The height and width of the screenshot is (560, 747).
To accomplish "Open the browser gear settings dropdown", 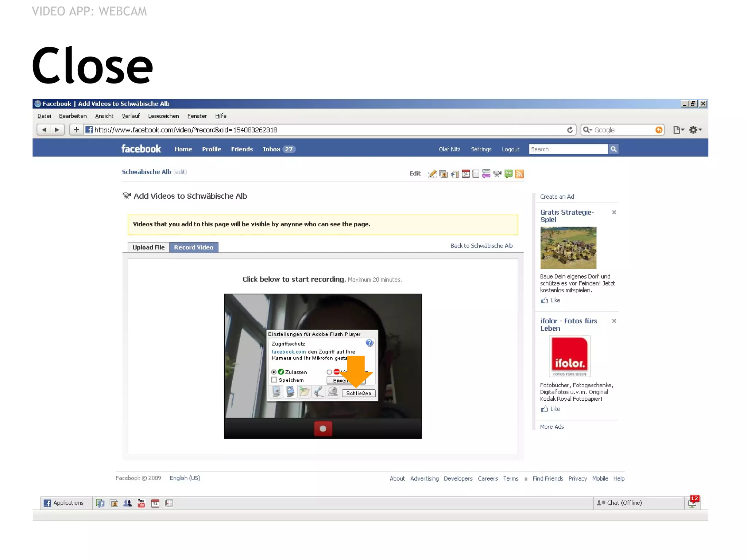I will (x=695, y=130).
